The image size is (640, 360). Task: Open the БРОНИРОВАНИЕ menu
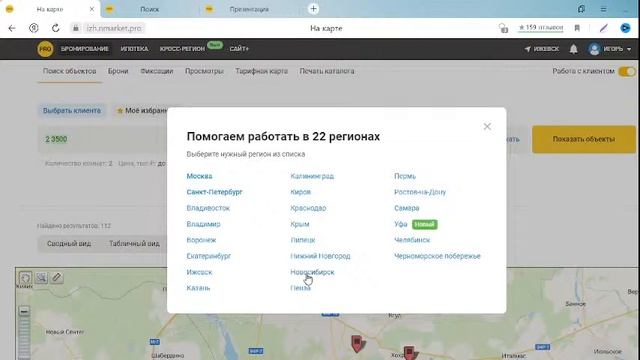click(x=84, y=49)
